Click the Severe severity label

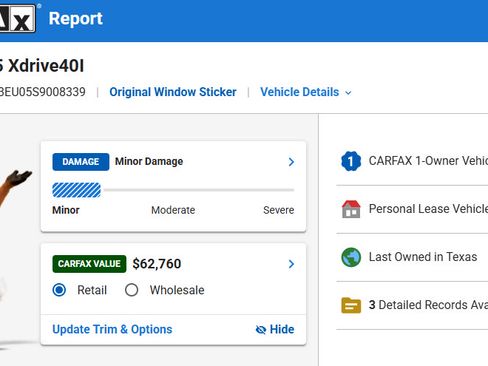[x=279, y=210]
